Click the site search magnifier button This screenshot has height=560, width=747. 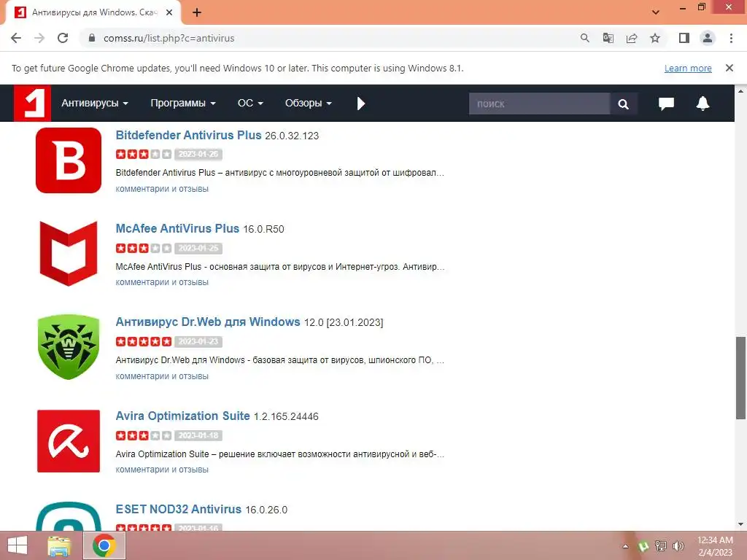pyautogui.click(x=623, y=104)
